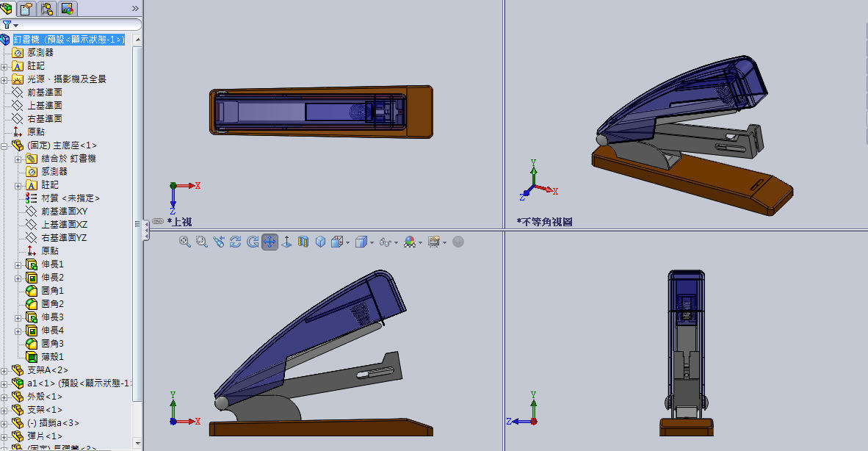The width and height of the screenshot is (868, 451).
Task: Expand 結合於 釘書機 mates folder
Action: (x=18, y=159)
